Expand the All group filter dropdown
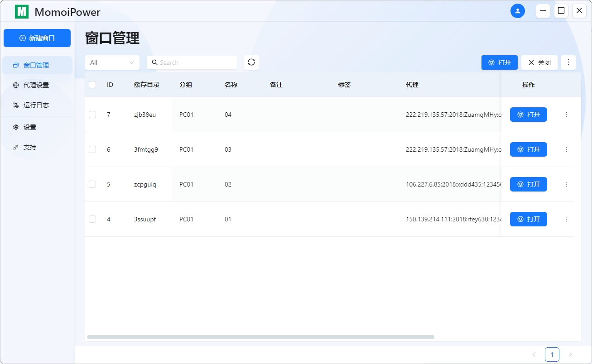 click(x=112, y=62)
